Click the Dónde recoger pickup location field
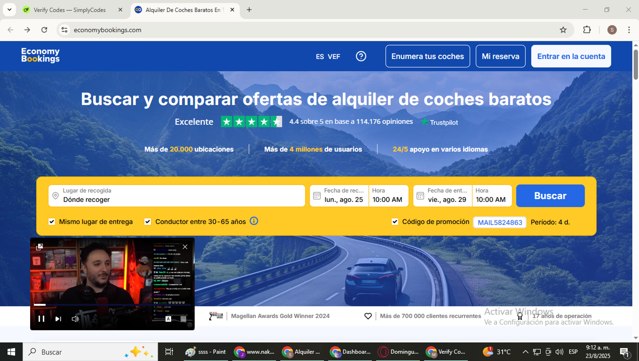This screenshot has width=639, height=361. point(176,196)
